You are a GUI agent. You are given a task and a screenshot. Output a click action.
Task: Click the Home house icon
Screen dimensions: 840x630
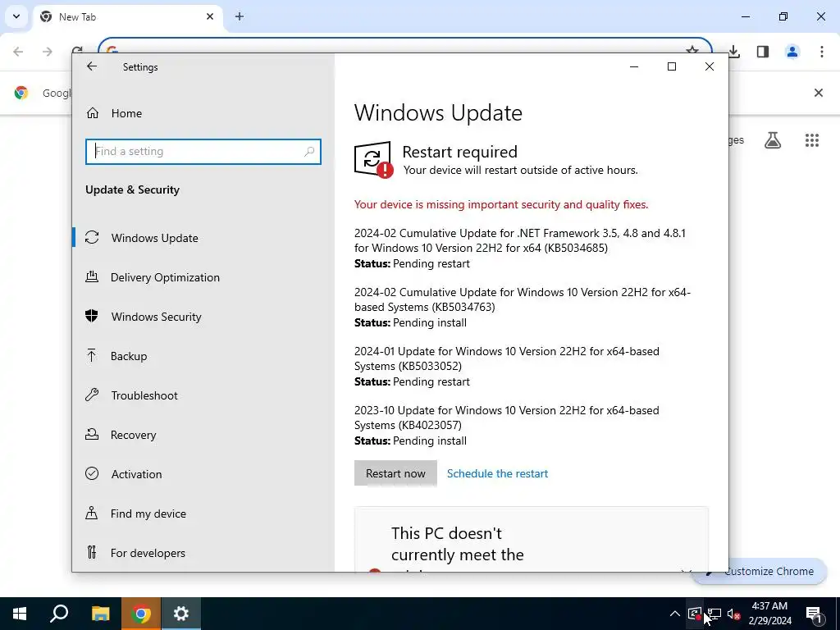point(93,113)
